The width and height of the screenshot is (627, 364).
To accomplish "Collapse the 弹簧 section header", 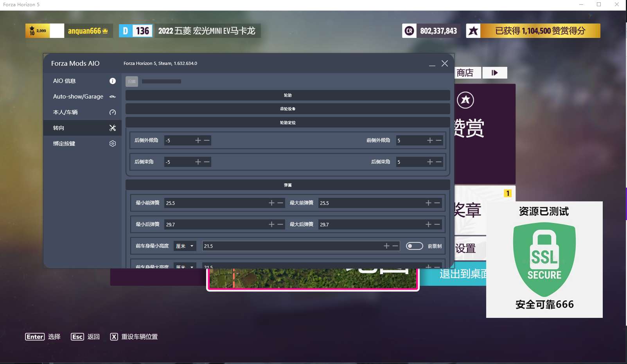I will pos(287,185).
